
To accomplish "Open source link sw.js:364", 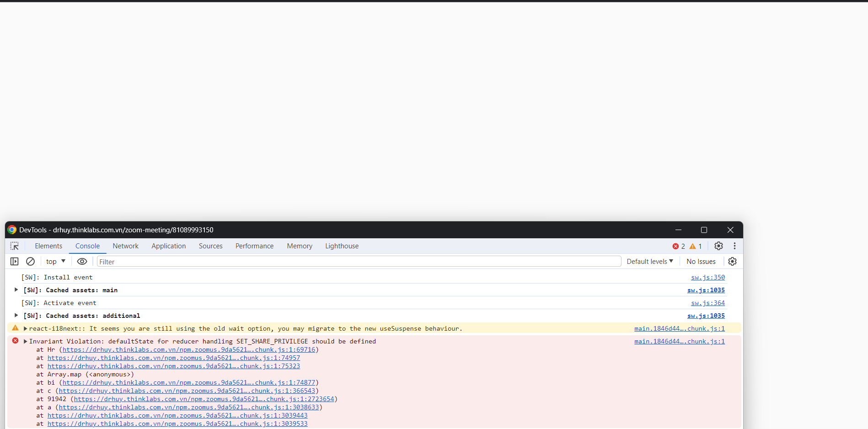I will (x=708, y=303).
